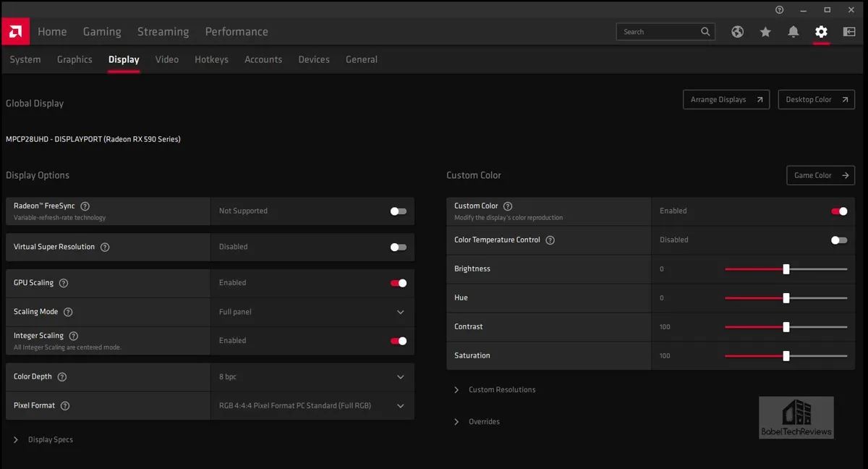Click the help question mark in title bar
This screenshot has height=469, width=868.
pos(779,10)
